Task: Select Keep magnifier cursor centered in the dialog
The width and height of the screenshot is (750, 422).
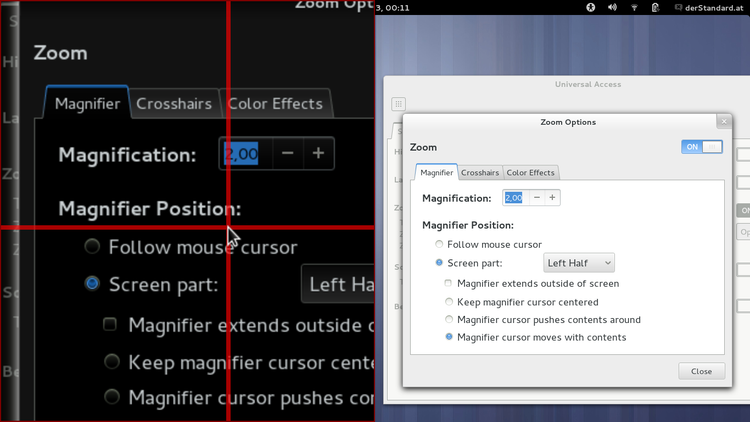Action: (x=448, y=302)
